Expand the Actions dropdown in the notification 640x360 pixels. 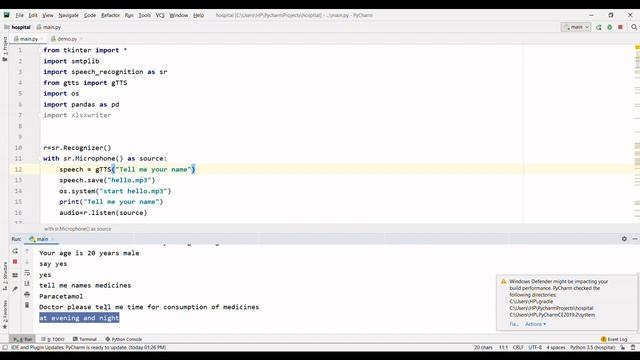[x=535, y=324]
